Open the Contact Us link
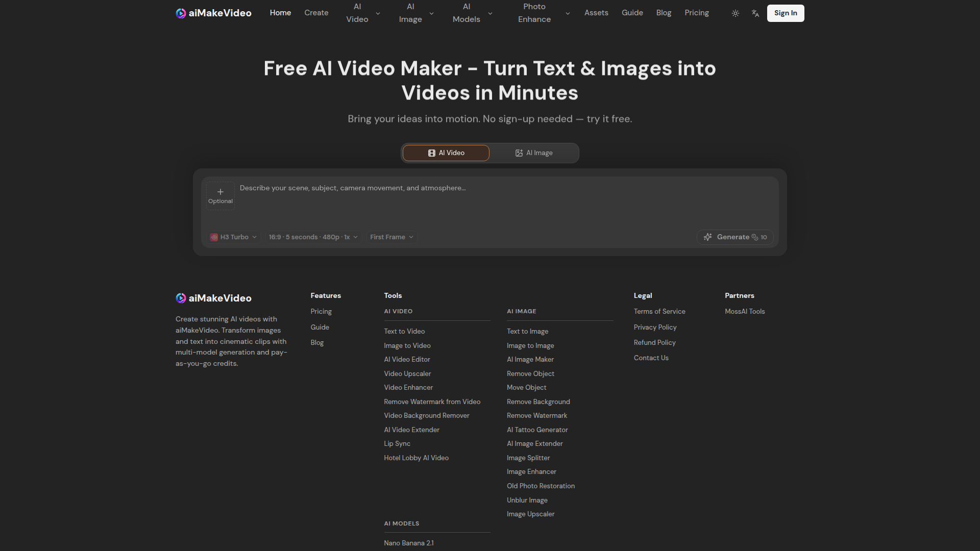Screen dimensions: 980x551 (x=651, y=358)
